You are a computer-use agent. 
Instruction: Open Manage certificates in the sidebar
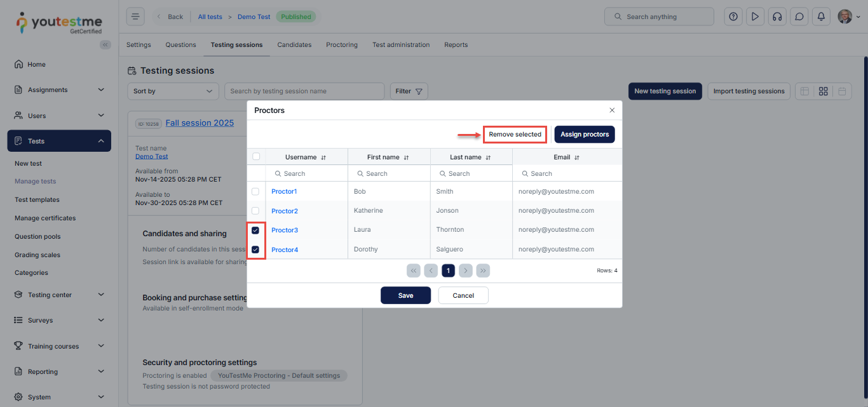click(45, 218)
